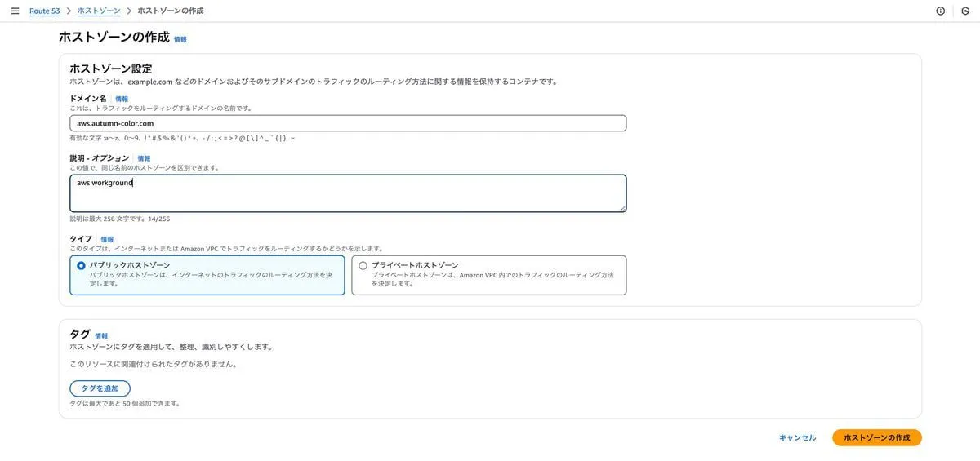Click the プライベートホストゾーン description text tile

pos(492,280)
